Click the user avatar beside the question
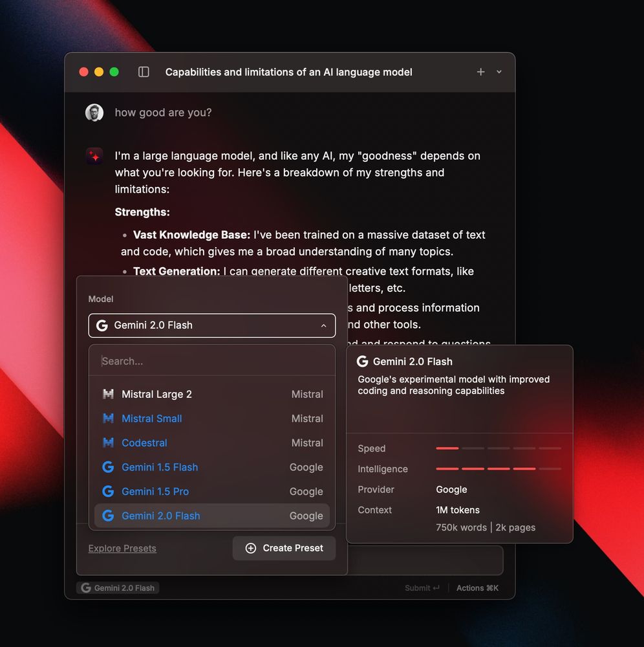This screenshot has height=647, width=644. click(x=94, y=113)
